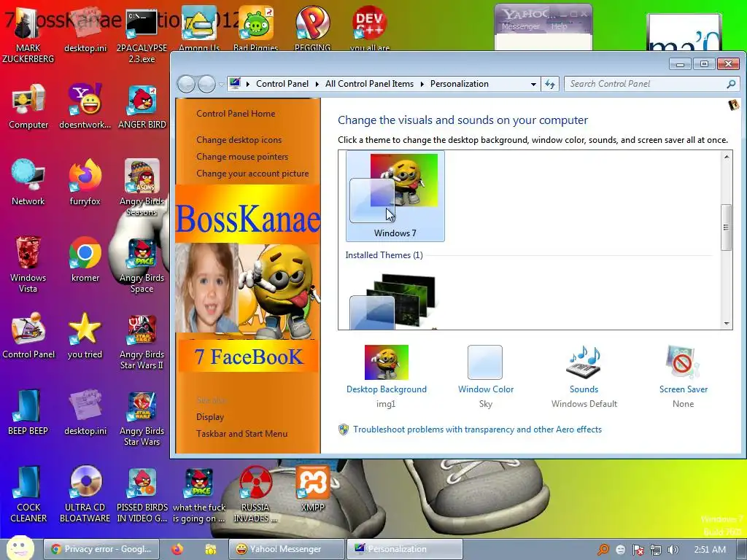This screenshot has height=560, width=747.
Task: Select the you tried star icon
Action: tap(85, 335)
